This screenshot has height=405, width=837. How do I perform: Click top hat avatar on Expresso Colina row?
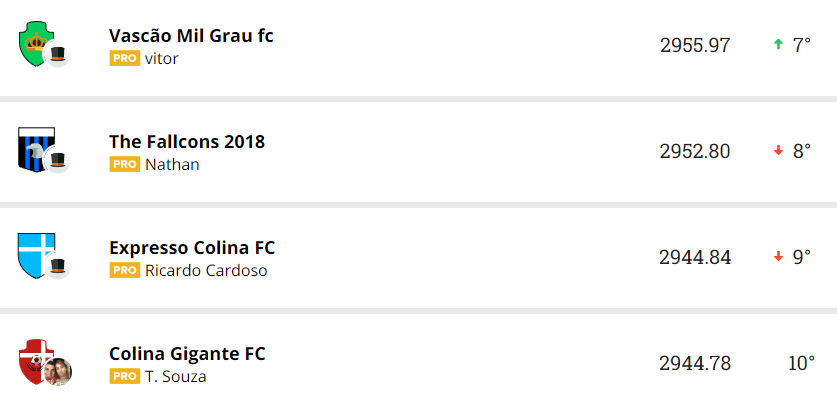[x=58, y=266]
